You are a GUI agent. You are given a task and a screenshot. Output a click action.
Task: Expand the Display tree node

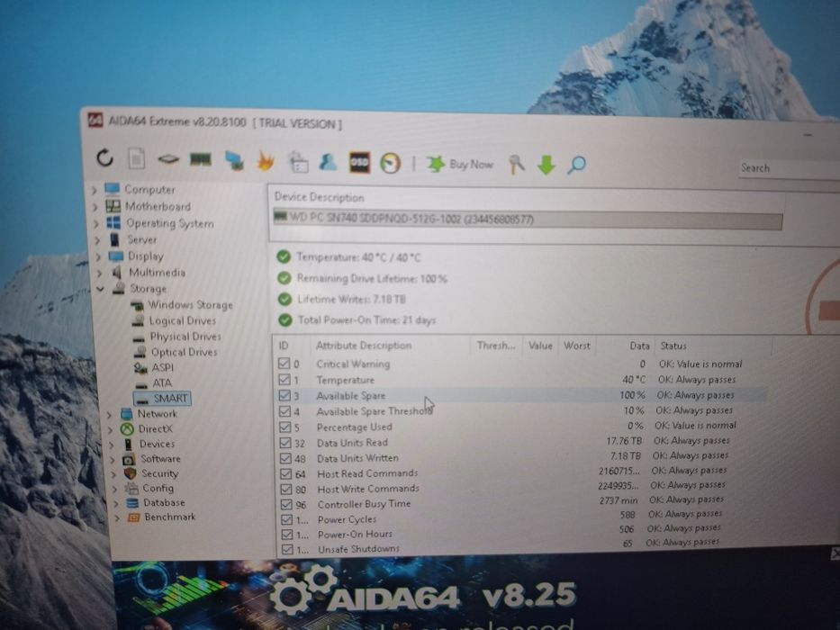pos(98,256)
